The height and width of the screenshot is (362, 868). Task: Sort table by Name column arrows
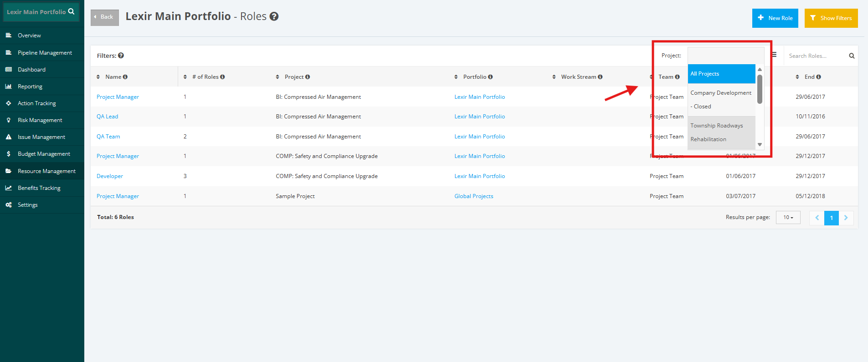click(98, 77)
